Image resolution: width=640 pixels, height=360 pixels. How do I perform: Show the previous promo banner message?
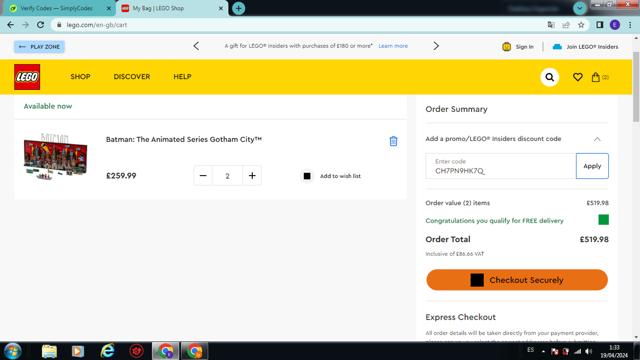pyautogui.click(x=196, y=46)
